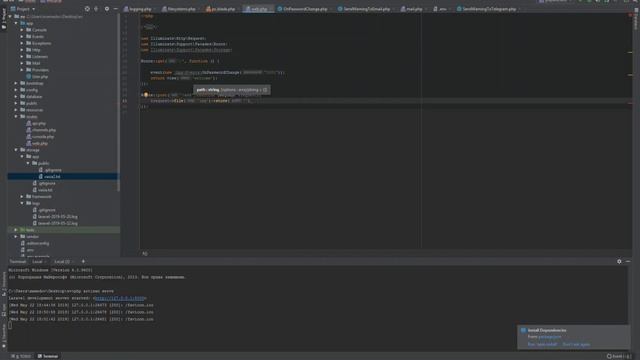Open laravel-2019-05-22.log file
The width and height of the screenshot is (640, 360).
coord(55,223)
